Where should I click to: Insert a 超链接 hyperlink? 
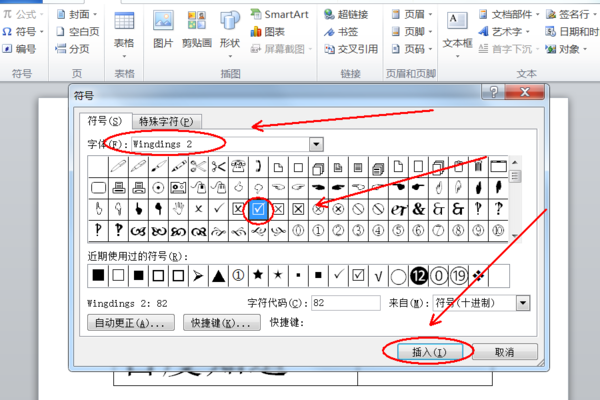pos(346,15)
